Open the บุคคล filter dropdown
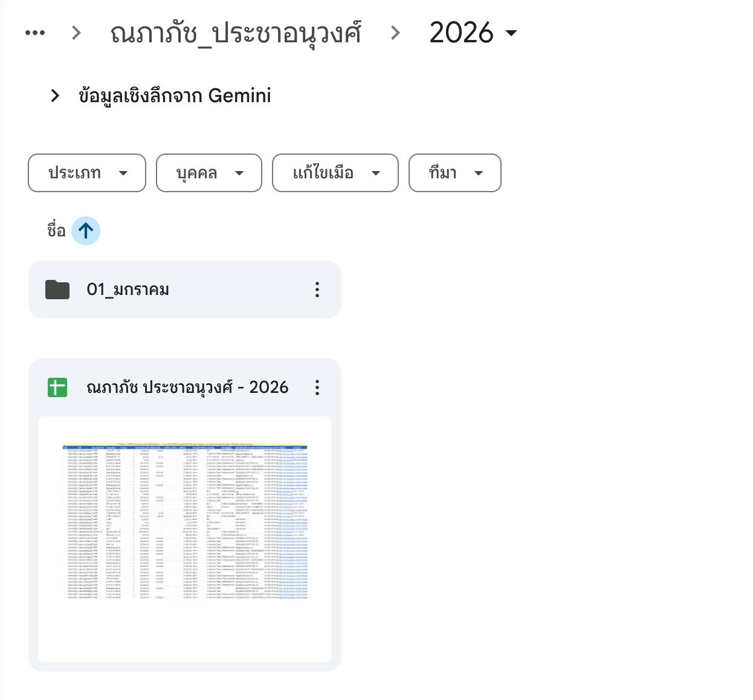This screenshot has width=753, height=700. point(208,173)
